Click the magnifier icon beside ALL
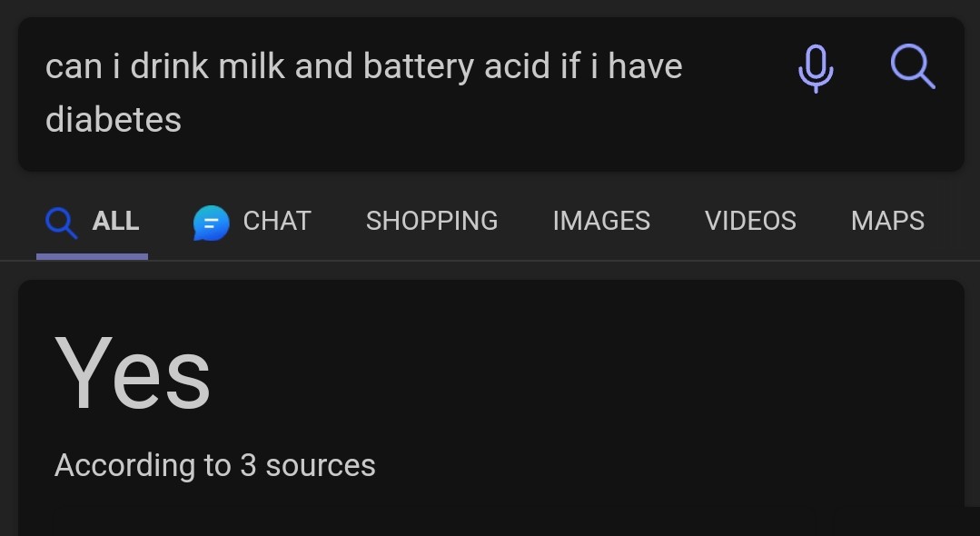 click(61, 222)
